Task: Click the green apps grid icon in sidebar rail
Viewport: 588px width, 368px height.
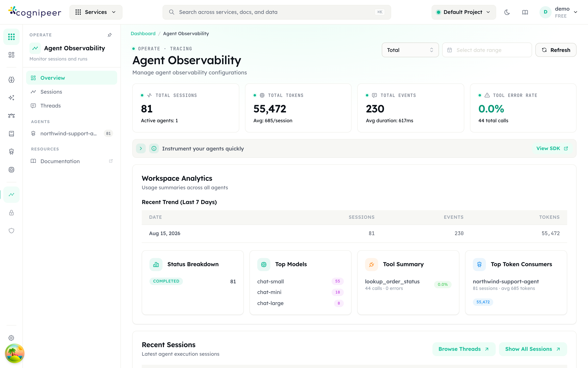Action: [x=11, y=37]
